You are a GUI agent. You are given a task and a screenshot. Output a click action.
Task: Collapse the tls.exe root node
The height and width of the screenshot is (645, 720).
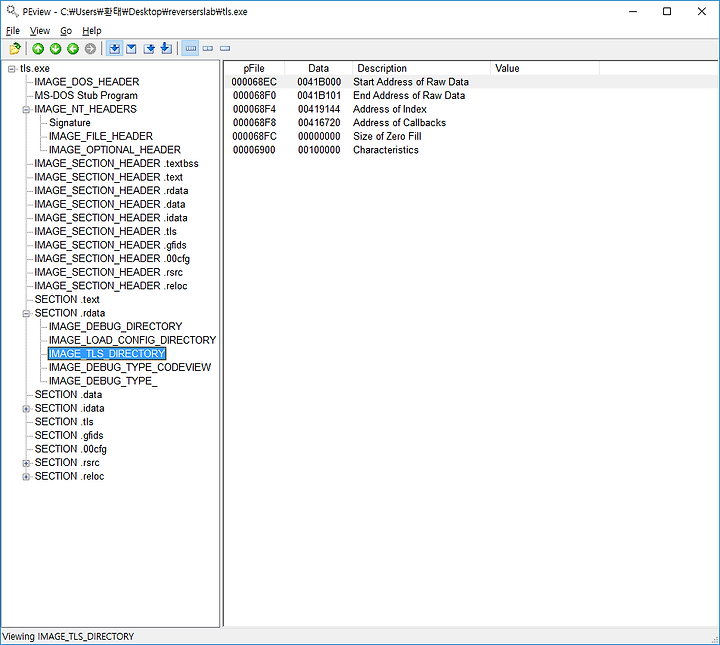tap(11, 69)
